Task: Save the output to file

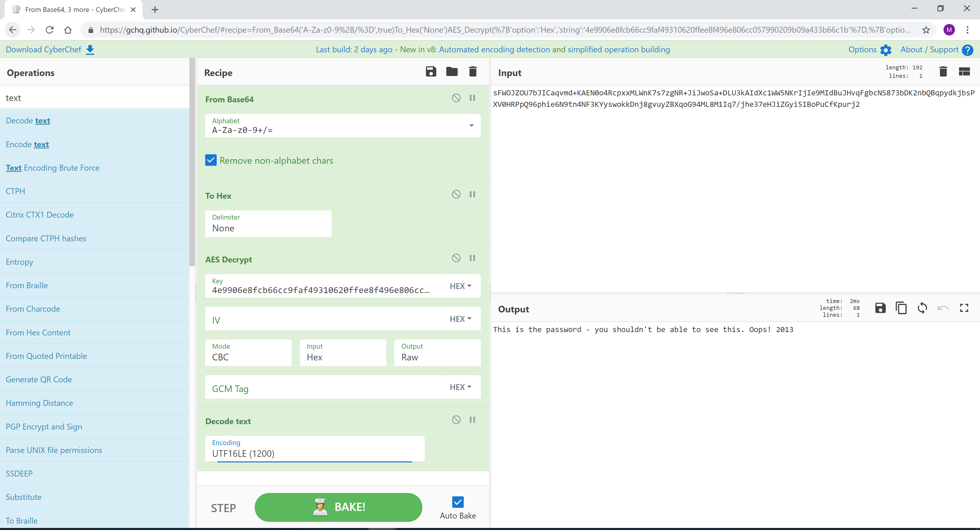Action: 880,308
